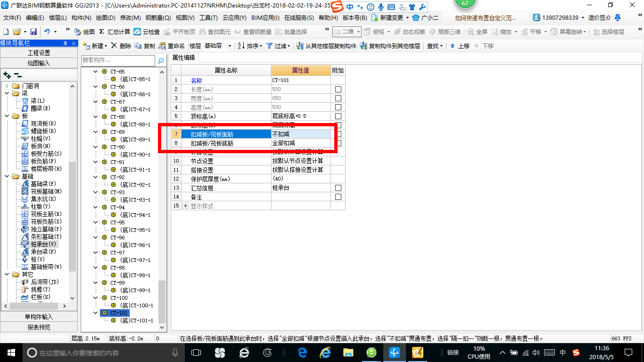Toggle 附加 checkbox for 备注 row
The image size is (644, 362).
point(338,197)
